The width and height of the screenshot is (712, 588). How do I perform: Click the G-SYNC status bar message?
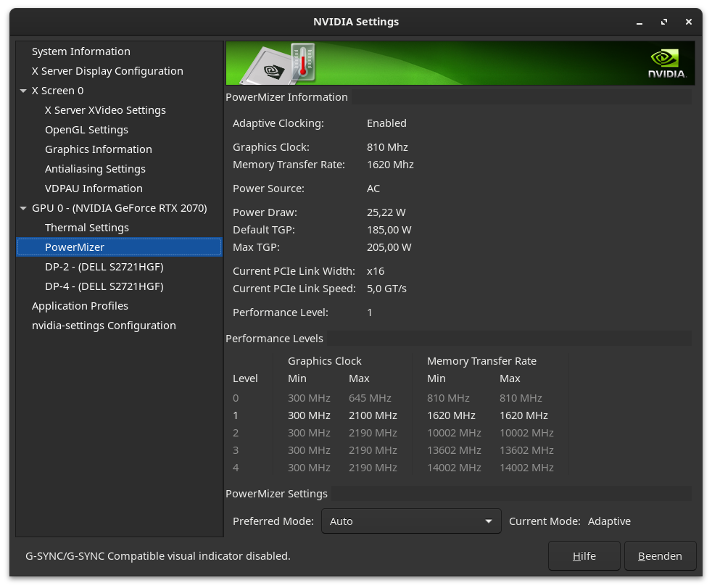tap(157, 556)
